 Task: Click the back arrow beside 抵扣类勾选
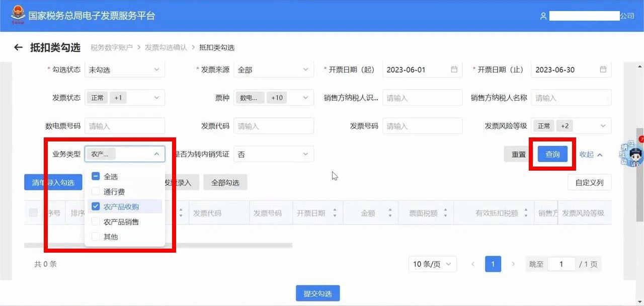pos(19,47)
